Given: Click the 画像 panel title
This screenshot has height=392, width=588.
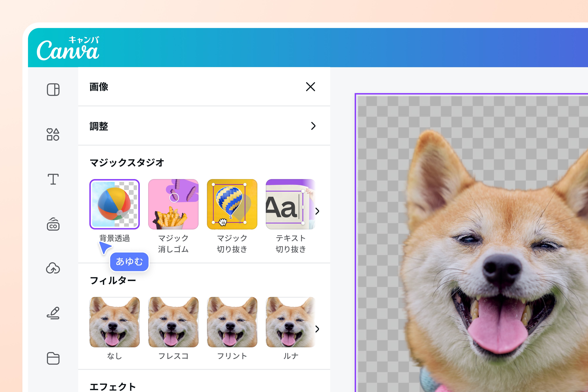Looking at the screenshot, I should point(99,87).
